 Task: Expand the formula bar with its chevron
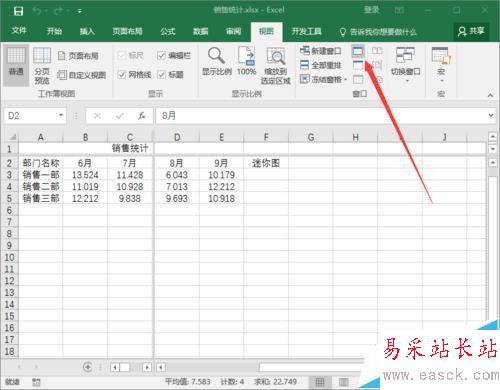tap(491, 115)
